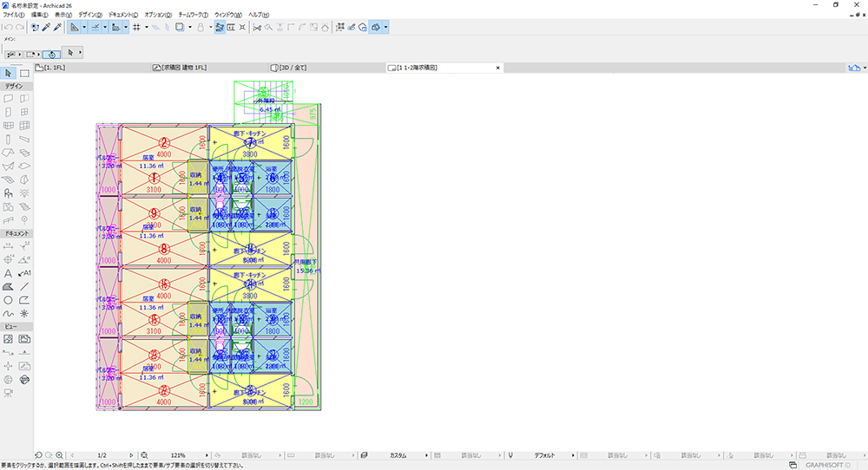Toggle the highlighted 3D-cloud button
Viewport: 868px width, 470px height.
[376, 27]
